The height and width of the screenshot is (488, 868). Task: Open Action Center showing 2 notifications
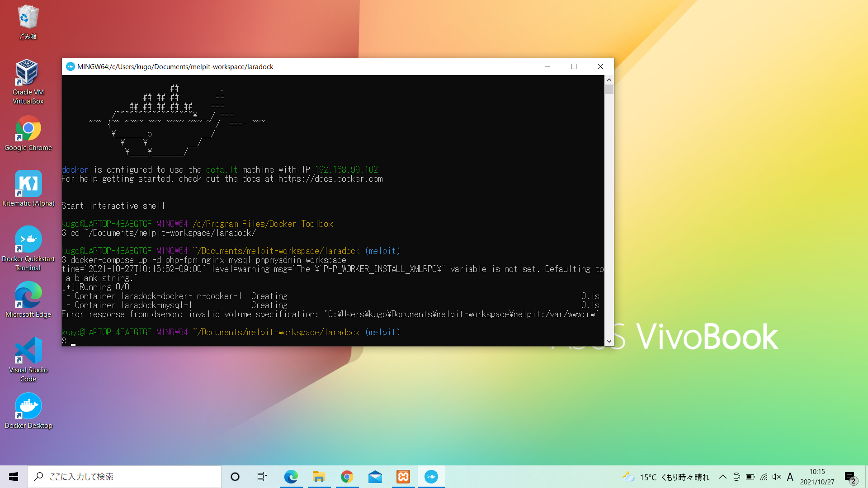(x=851, y=477)
